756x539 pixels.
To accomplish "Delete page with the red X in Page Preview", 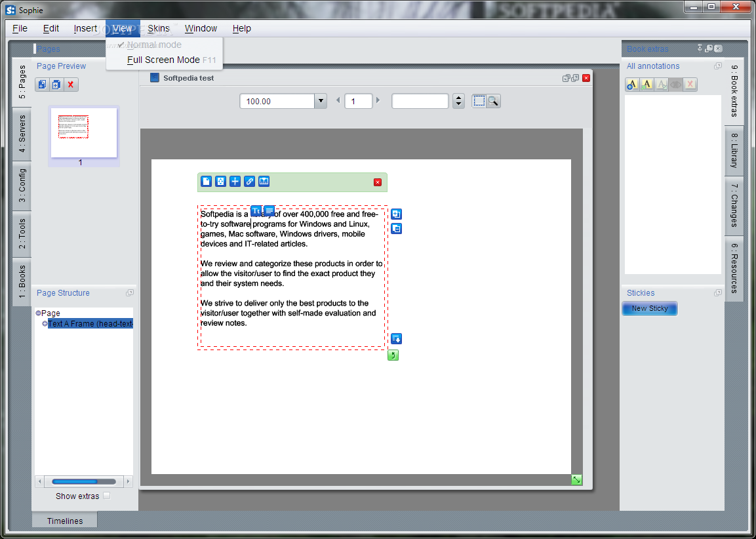I will pos(71,85).
